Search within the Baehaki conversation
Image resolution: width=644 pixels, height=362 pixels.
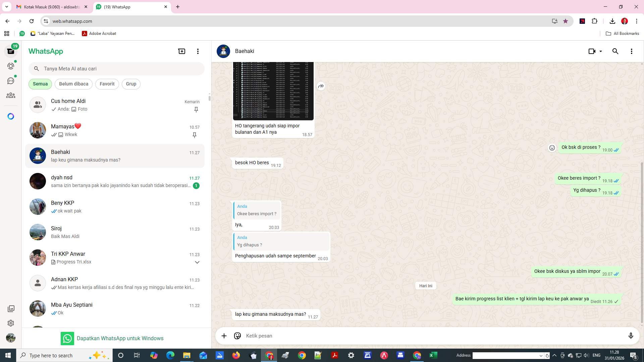(615, 51)
